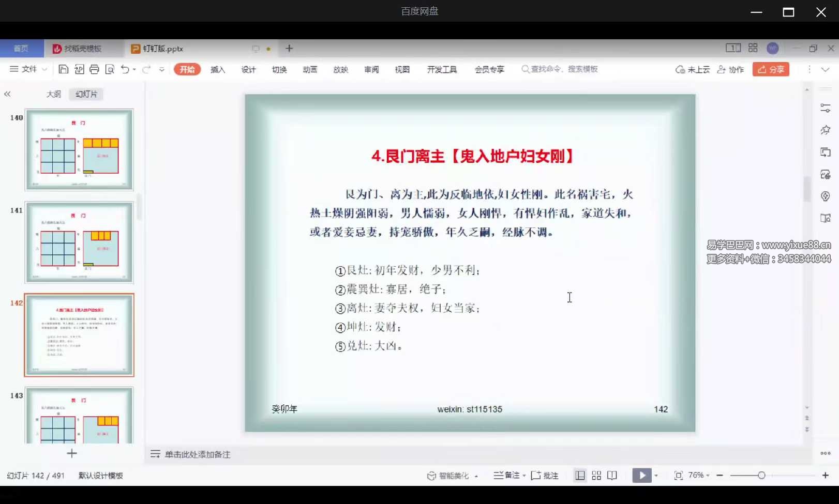Click the 批注 comment icon in status bar
This screenshot has height=504, width=839.
click(545, 475)
